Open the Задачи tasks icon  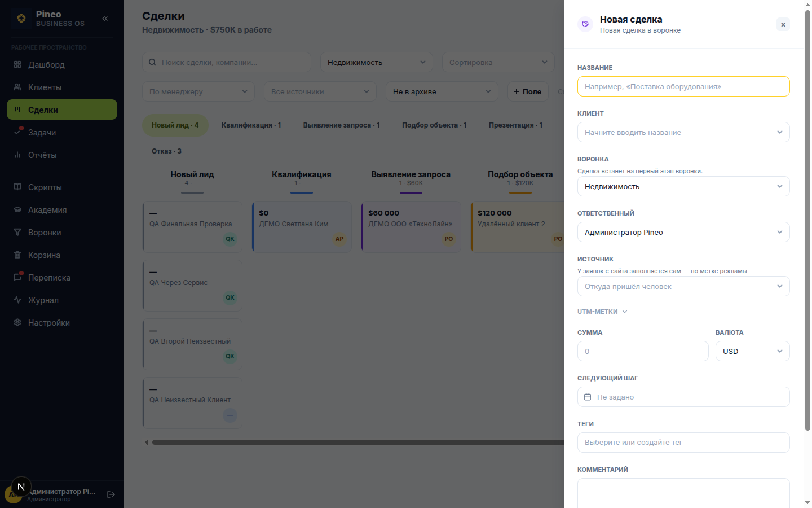[17, 132]
